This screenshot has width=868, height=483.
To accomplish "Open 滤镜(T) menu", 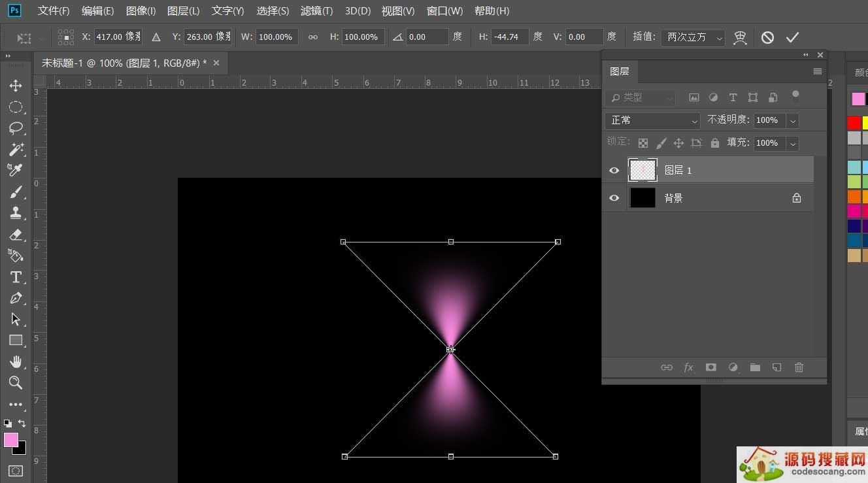I will (x=316, y=11).
